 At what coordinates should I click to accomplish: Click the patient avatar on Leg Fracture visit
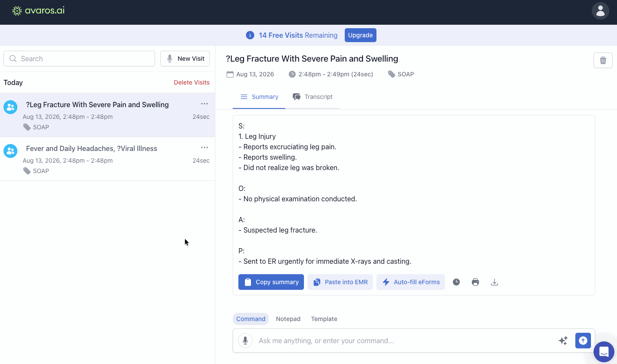(x=10, y=107)
